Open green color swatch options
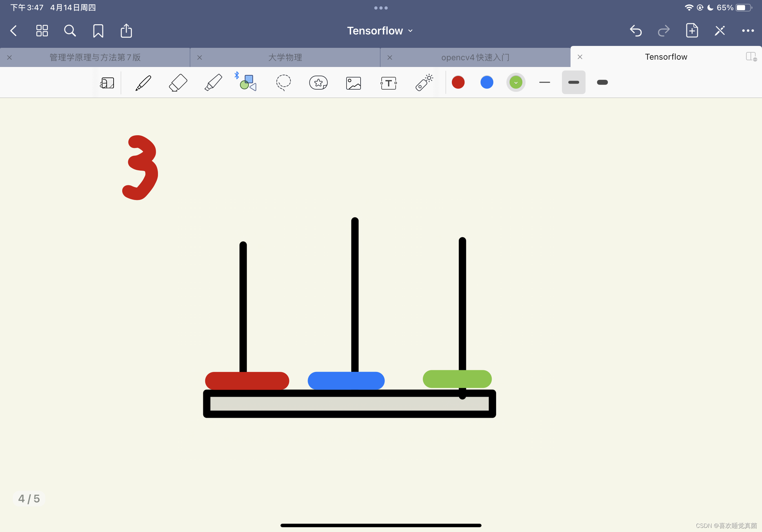This screenshot has width=762, height=532. (x=516, y=82)
